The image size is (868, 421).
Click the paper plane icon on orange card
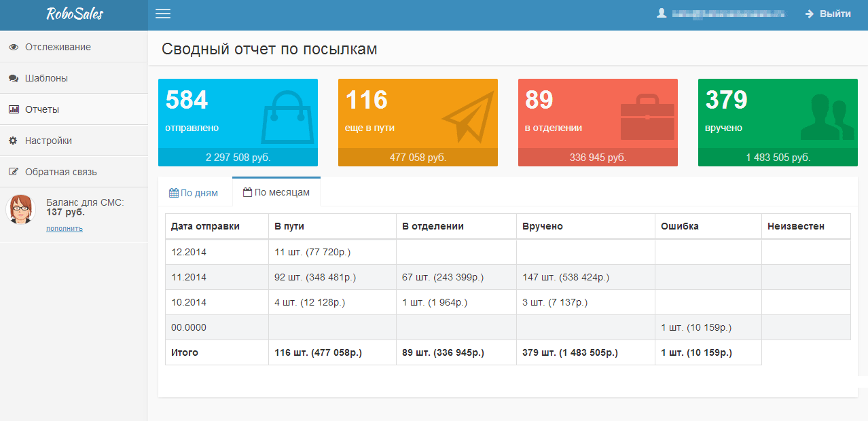click(x=467, y=117)
